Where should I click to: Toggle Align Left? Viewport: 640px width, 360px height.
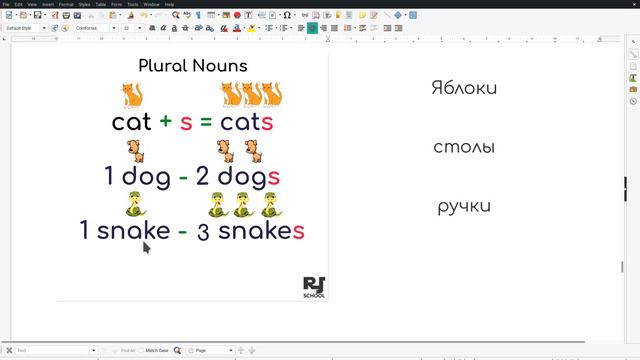click(301, 28)
